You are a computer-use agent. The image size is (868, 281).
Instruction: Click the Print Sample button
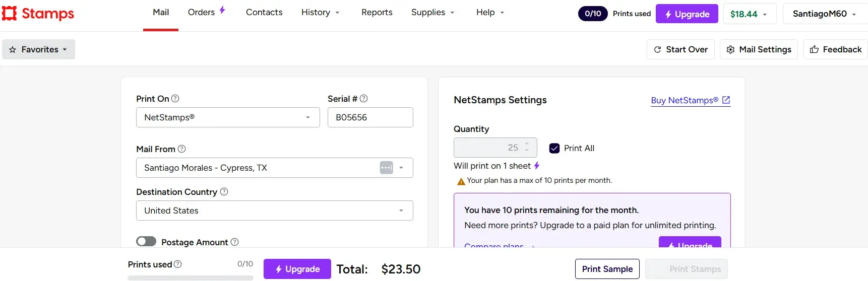[x=607, y=269]
